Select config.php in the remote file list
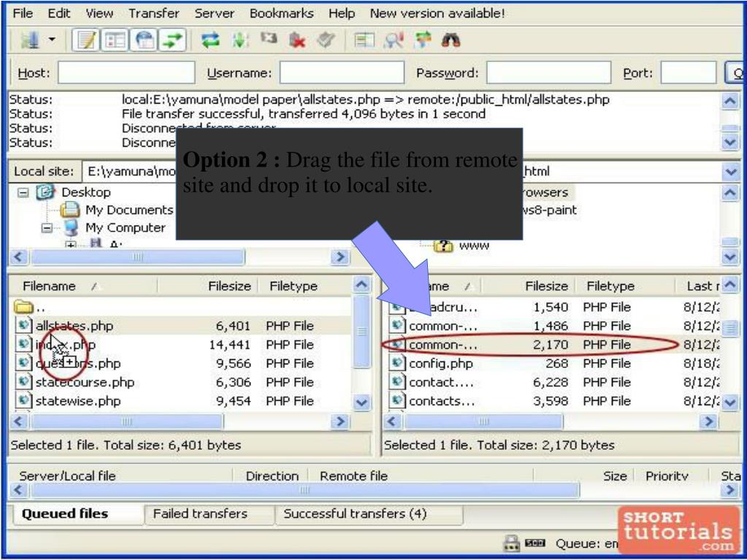Screen dimensions: 747x560 coord(440,364)
